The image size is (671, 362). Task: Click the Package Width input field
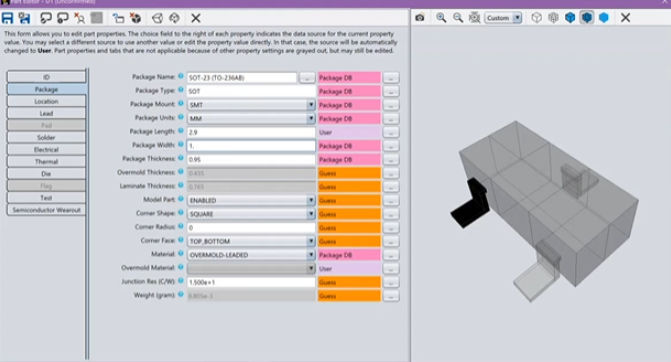coord(251,146)
